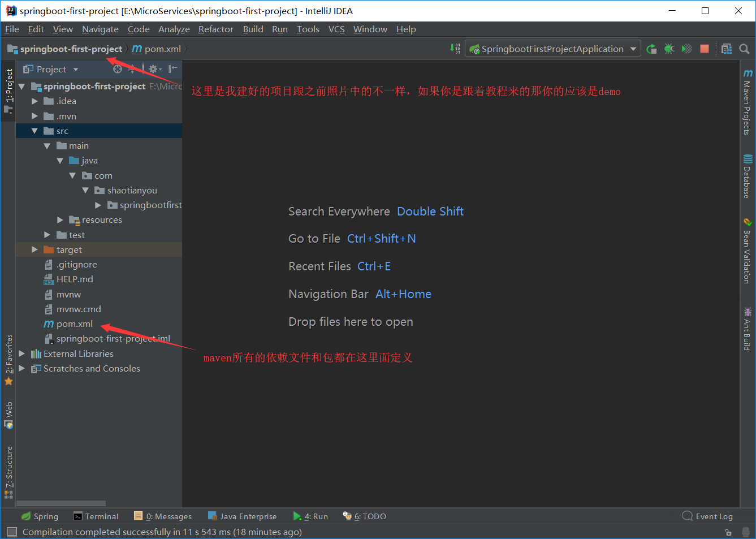Open the Database side panel
The height and width of the screenshot is (539, 756).
(x=748, y=176)
